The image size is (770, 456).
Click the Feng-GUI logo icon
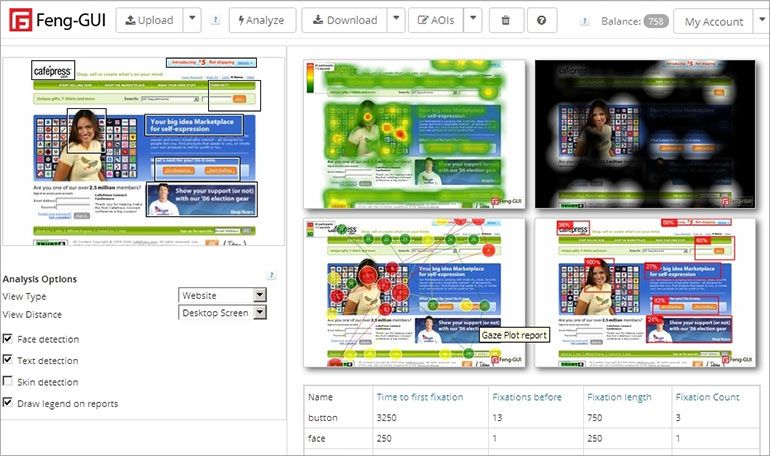click(x=19, y=20)
